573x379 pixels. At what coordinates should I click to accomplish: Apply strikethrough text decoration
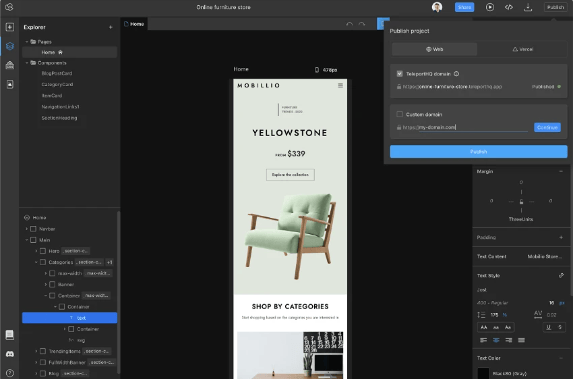point(560,327)
